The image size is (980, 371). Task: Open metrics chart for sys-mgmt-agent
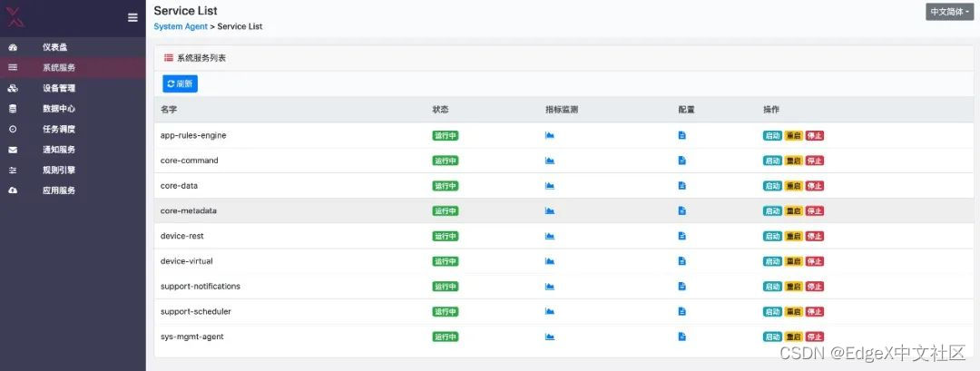[x=550, y=337]
